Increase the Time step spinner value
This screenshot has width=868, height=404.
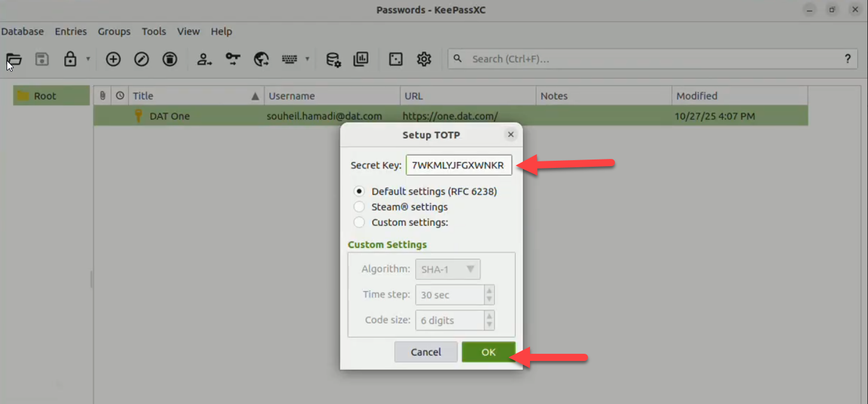click(x=489, y=290)
